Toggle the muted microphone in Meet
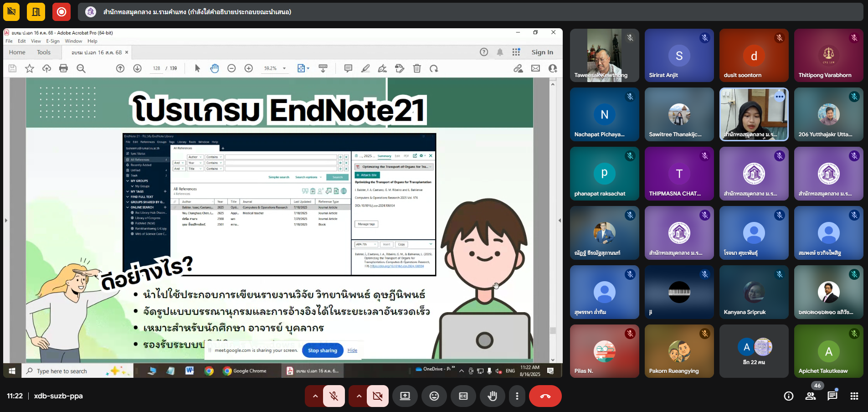Viewport: 868px width, 412px height. click(x=334, y=396)
